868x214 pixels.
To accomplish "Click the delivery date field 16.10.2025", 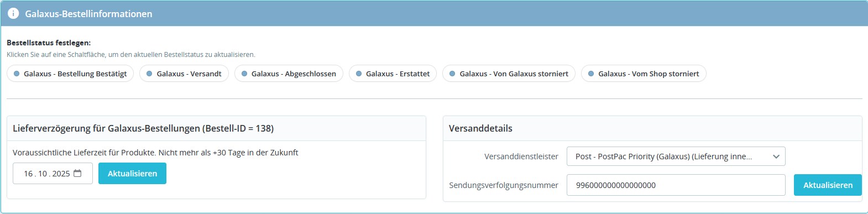I will click(53, 174).
